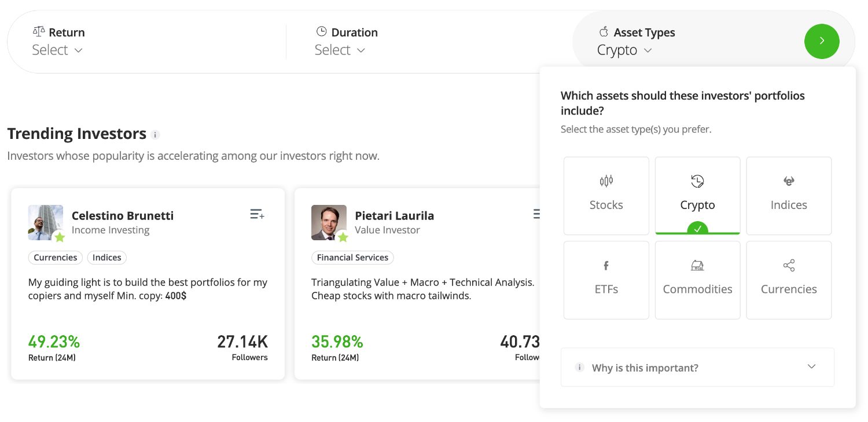Add Celestino Brunetti to watchlist
The image size is (868, 422).
tap(257, 215)
